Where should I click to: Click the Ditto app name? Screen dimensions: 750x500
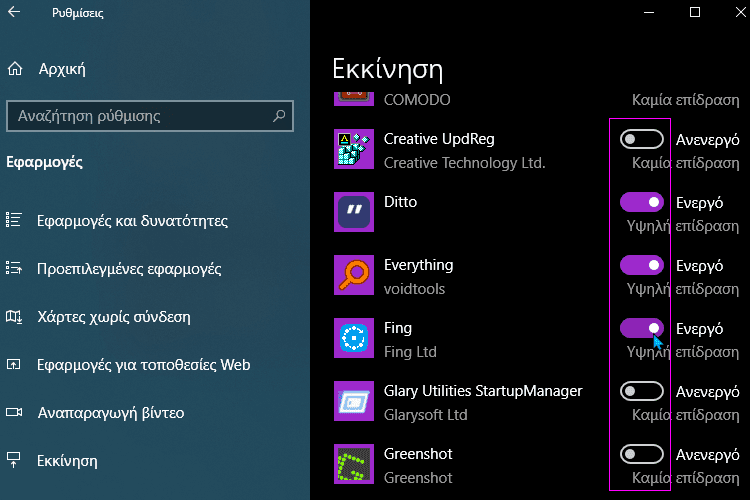tap(400, 201)
